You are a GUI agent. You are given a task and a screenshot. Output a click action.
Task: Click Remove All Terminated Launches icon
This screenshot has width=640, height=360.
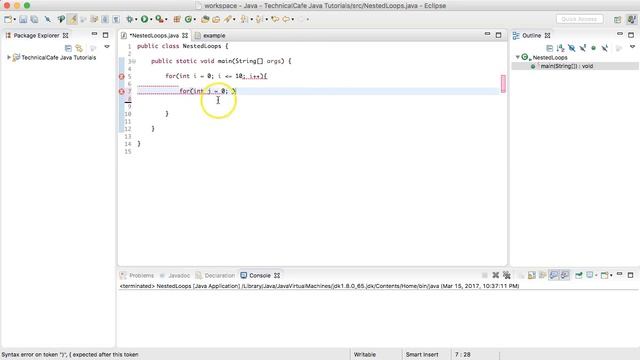507,276
